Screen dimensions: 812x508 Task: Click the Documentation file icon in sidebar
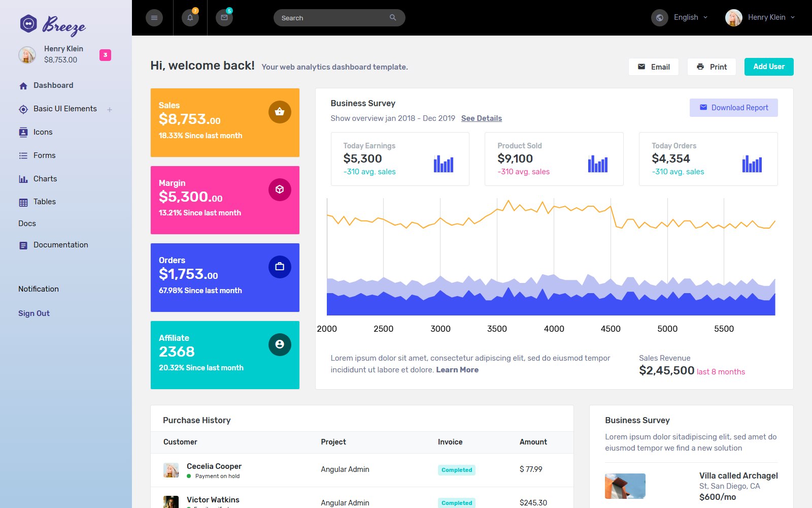(23, 245)
